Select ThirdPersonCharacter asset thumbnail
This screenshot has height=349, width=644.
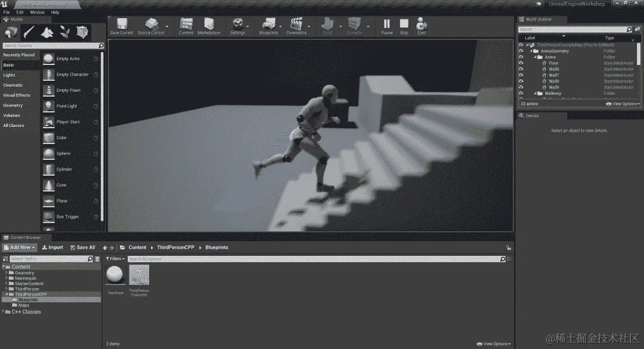[139, 275]
